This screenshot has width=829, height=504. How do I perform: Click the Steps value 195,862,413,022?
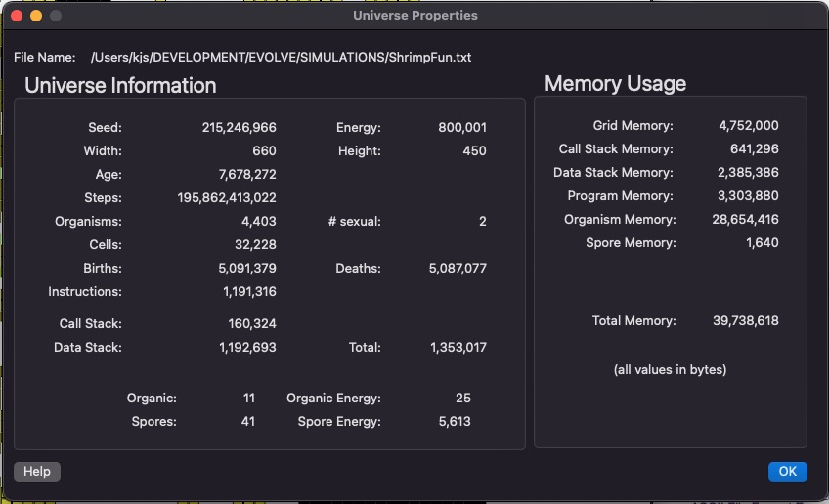[x=227, y=197]
